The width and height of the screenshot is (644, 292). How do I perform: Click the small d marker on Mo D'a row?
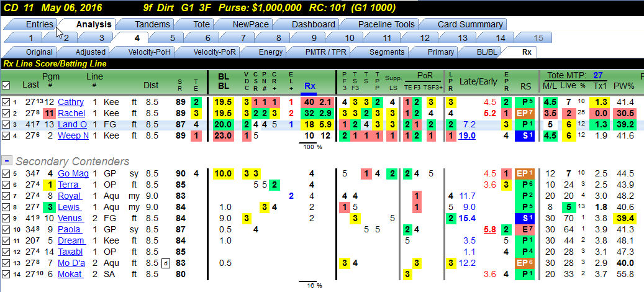pyautogui.click(x=165, y=263)
